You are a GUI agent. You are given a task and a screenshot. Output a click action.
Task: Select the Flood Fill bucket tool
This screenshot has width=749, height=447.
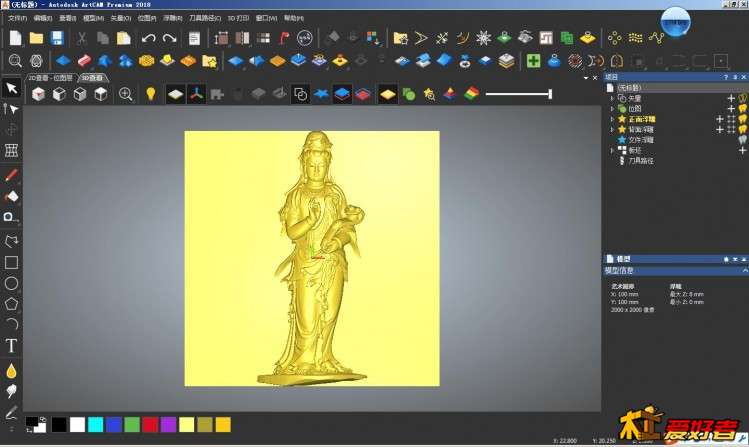point(11,196)
